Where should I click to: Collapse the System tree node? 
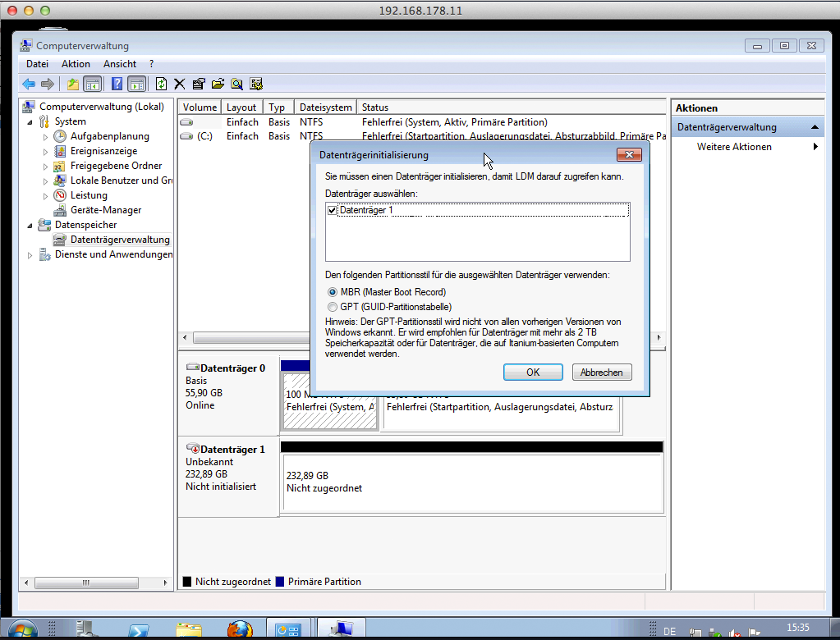pyautogui.click(x=30, y=122)
